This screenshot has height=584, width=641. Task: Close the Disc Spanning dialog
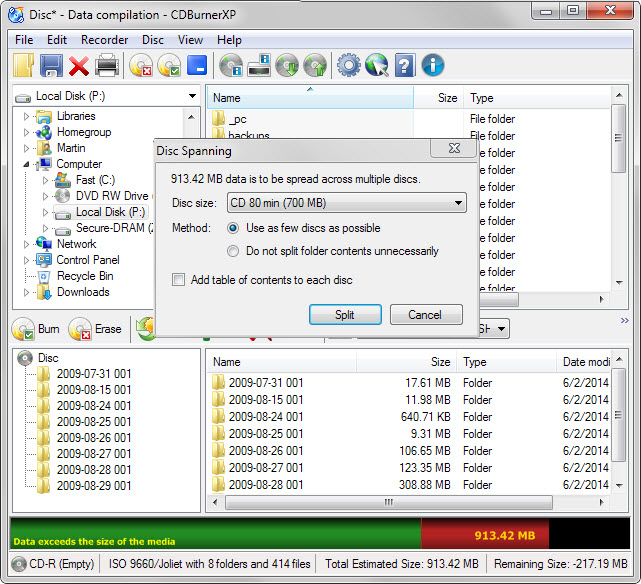click(454, 148)
